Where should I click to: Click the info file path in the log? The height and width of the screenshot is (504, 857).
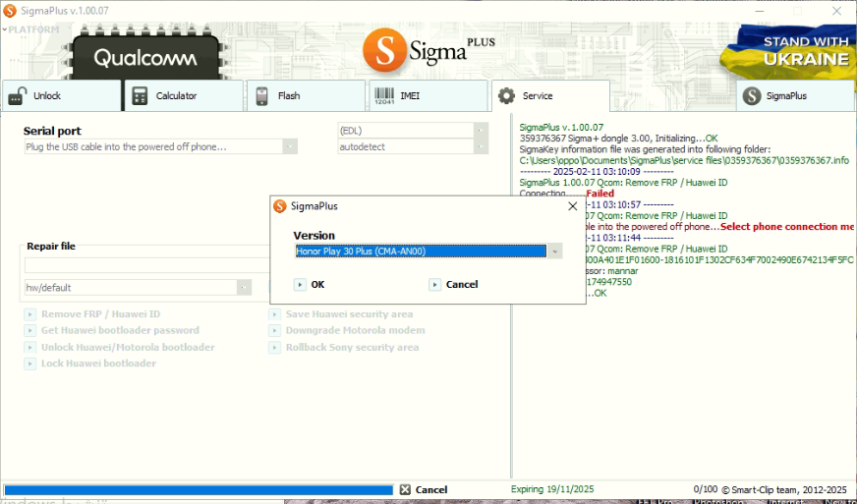click(x=684, y=160)
